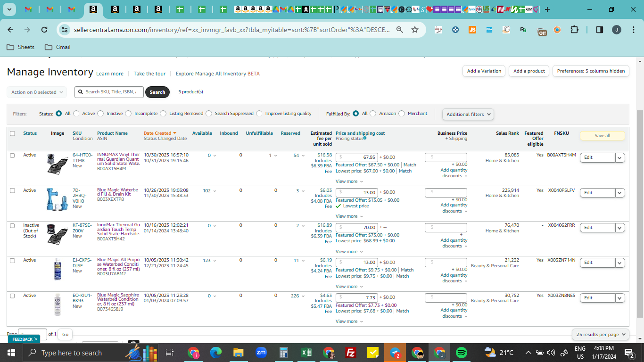Click the INNOMAX Vinyl Thermal Guardian product image
Screen dimensions: 644x362
[x=58, y=165]
